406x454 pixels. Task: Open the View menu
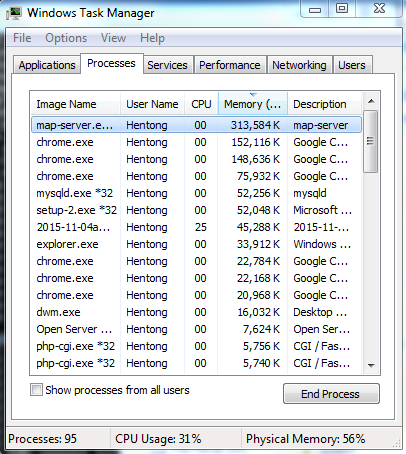[113, 38]
